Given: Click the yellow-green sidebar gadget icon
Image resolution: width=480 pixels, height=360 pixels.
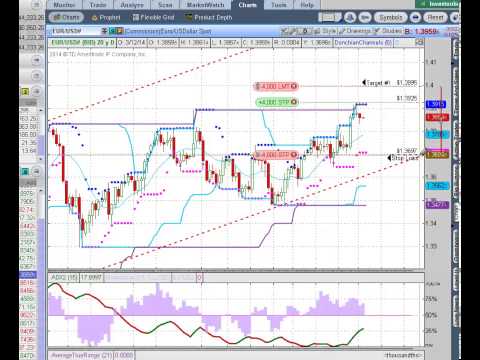Looking at the screenshot, I should coord(25,91).
